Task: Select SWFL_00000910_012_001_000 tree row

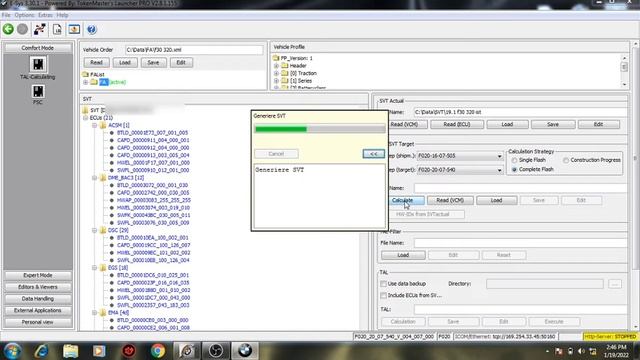Action: (x=153, y=170)
